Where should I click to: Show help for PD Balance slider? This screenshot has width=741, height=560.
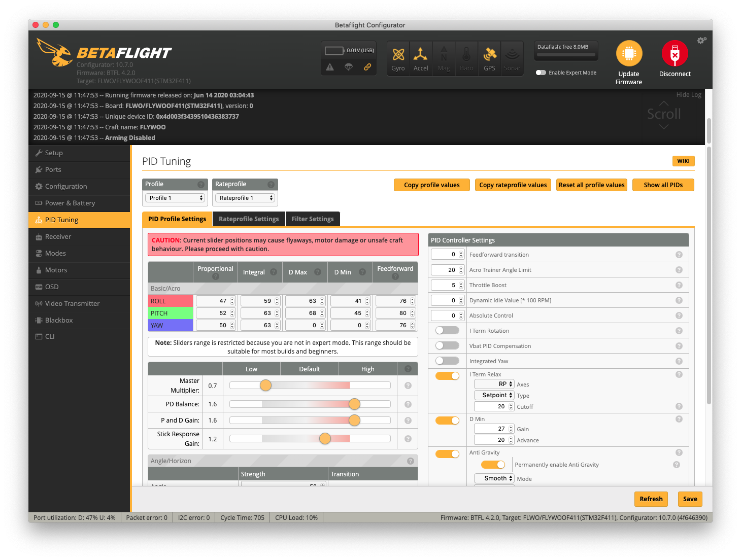click(408, 404)
